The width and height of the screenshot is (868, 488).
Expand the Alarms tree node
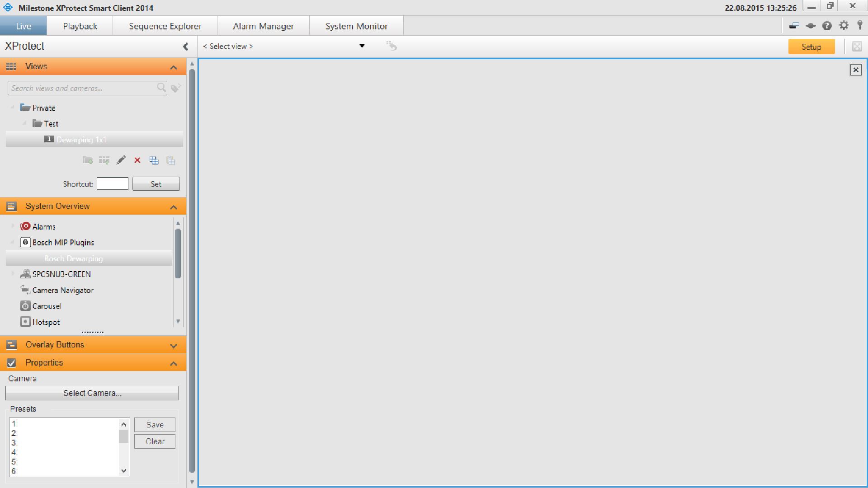coord(13,226)
